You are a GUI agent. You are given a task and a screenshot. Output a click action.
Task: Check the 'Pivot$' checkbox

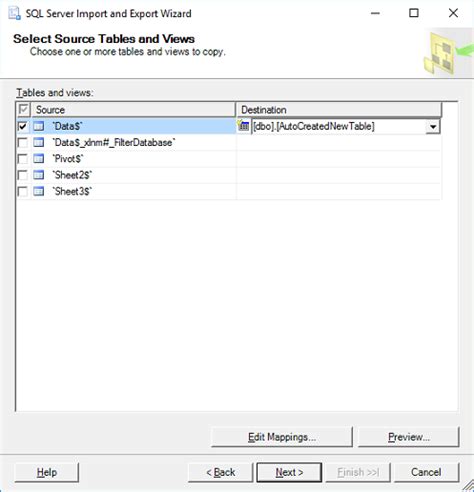(x=23, y=159)
